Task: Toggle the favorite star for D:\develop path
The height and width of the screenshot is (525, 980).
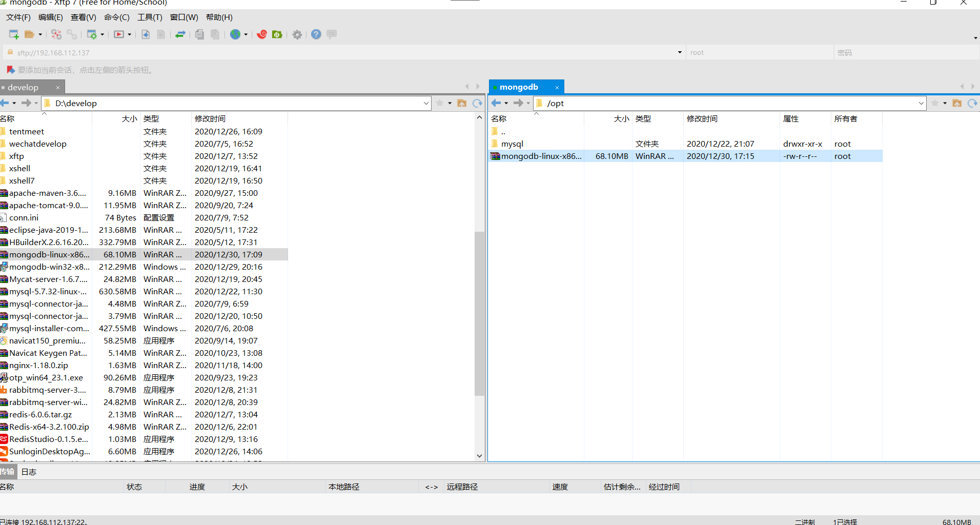Action: tap(440, 103)
